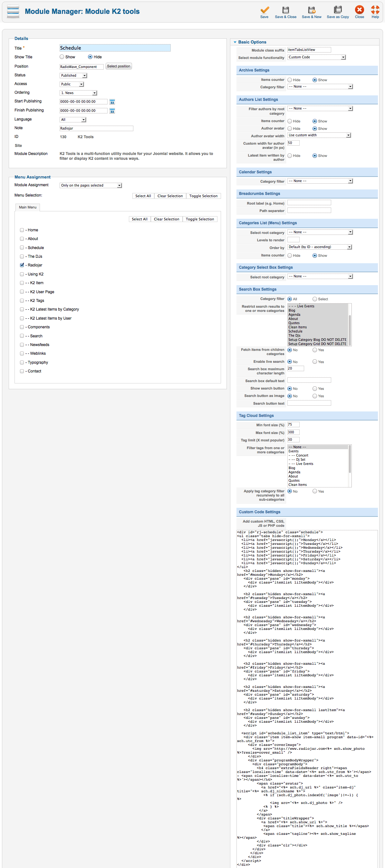
Task: Select Blog in restrict search categories list
Action: pos(292,311)
